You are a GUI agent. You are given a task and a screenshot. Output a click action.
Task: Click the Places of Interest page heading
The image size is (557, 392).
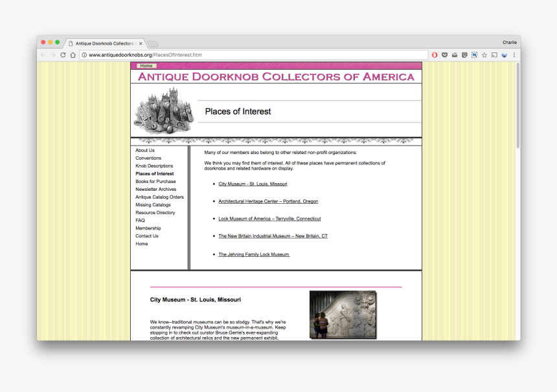tap(238, 112)
